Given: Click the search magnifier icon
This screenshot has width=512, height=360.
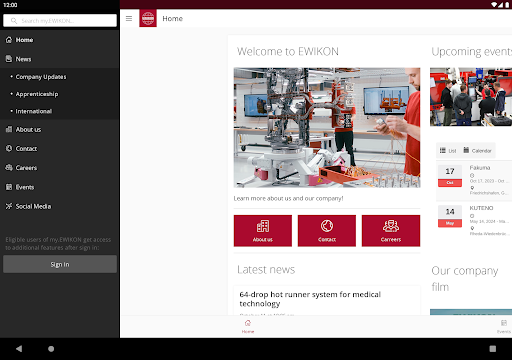Looking at the screenshot, I should [x=14, y=21].
